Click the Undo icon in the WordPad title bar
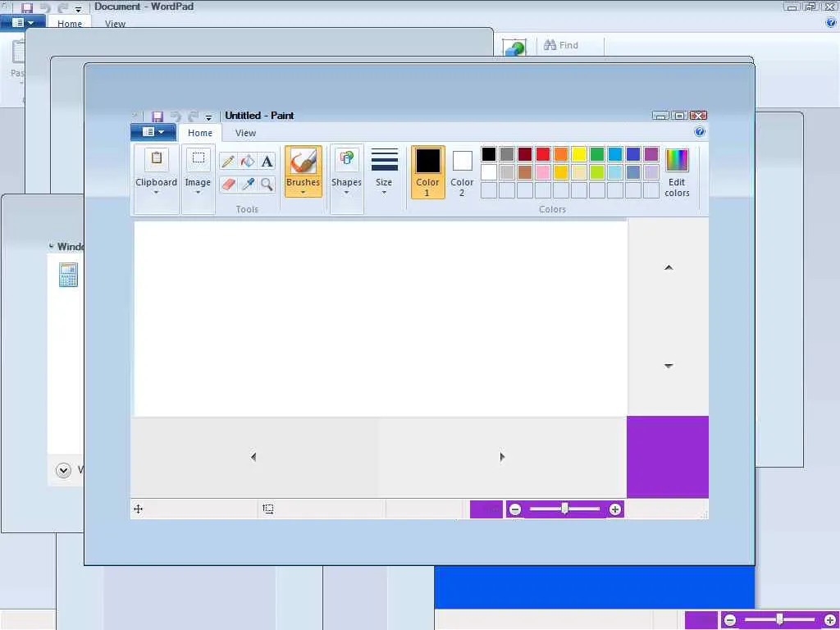This screenshot has width=840, height=630. click(x=45, y=8)
